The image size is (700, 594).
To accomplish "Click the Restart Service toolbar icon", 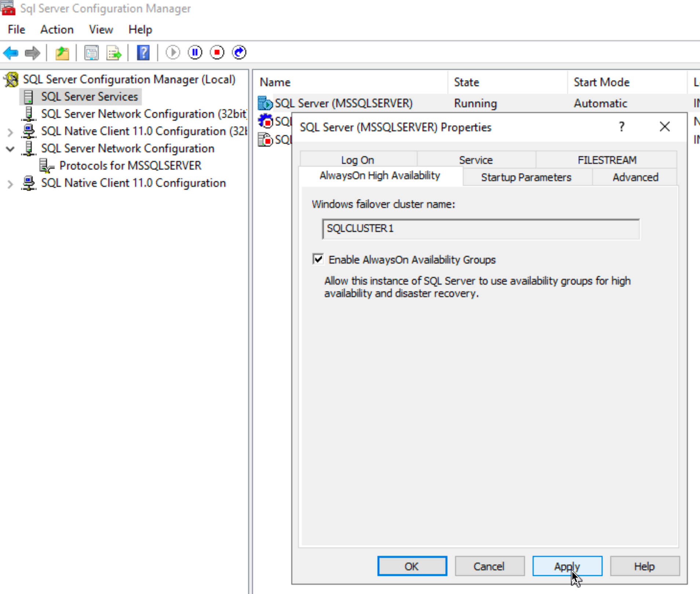I will (239, 52).
